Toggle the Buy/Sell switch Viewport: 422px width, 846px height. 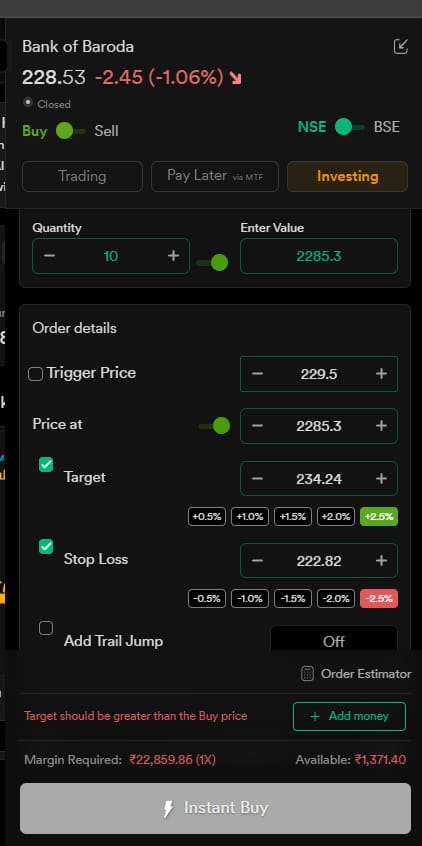[x=71, y=131]
